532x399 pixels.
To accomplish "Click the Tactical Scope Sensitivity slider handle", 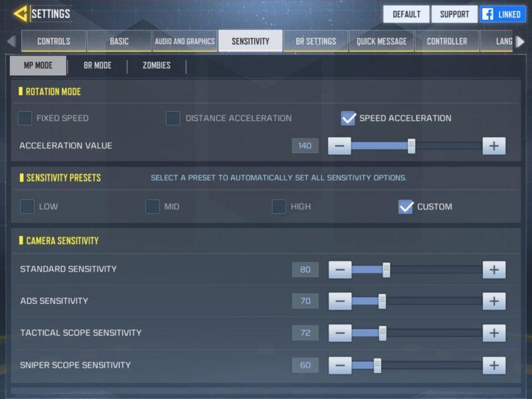I will tap(382, 333).
